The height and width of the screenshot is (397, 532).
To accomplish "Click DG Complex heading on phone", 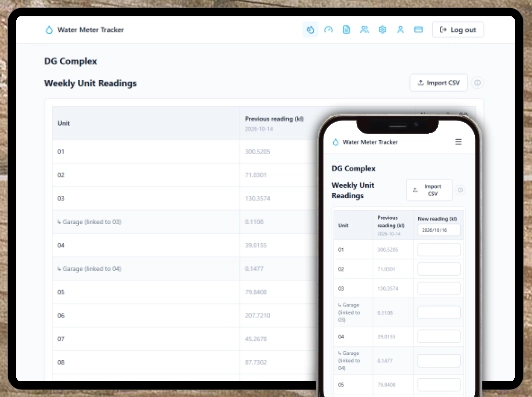I will (354, 169).
